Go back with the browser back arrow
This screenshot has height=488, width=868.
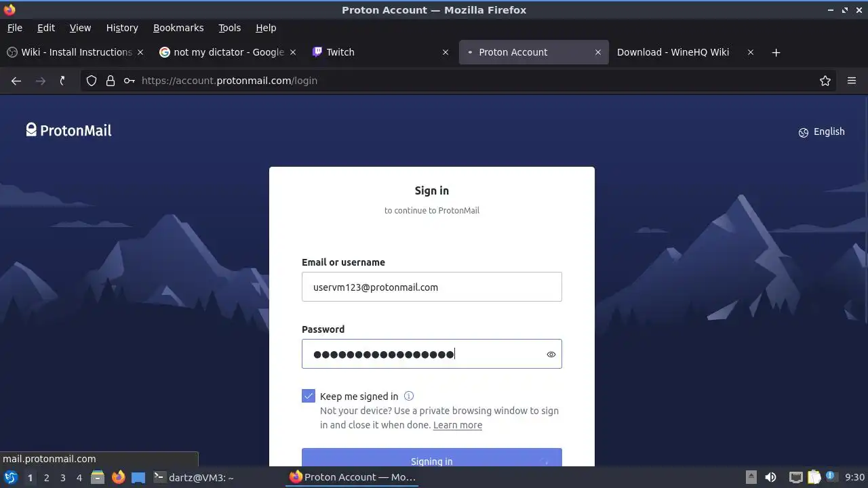pos(16,81)
